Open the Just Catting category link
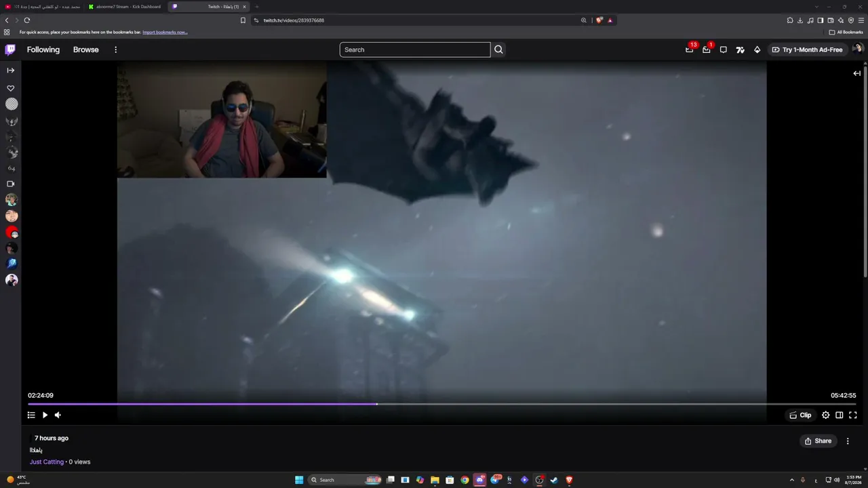The image size is (868, 488). click(47, 462)
